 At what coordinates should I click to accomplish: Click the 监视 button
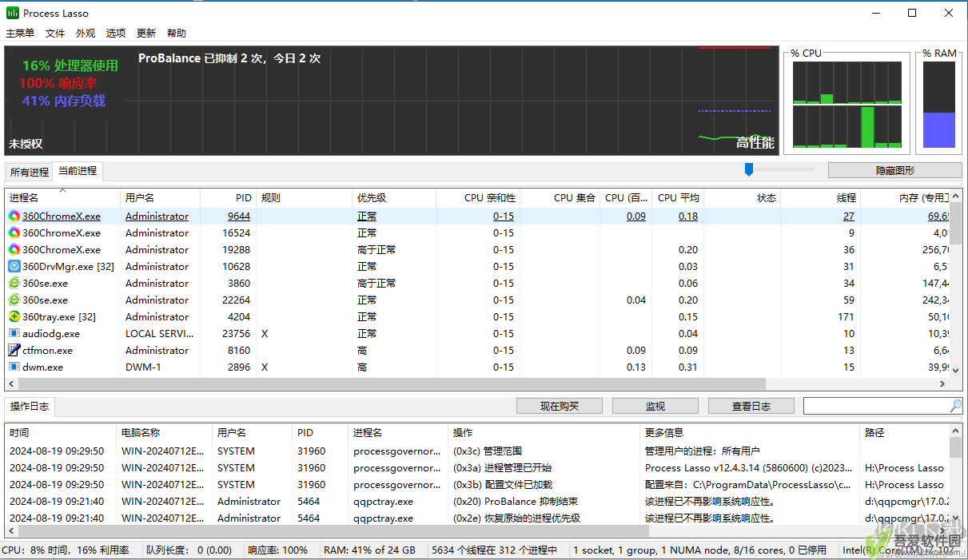coord(655,406)
